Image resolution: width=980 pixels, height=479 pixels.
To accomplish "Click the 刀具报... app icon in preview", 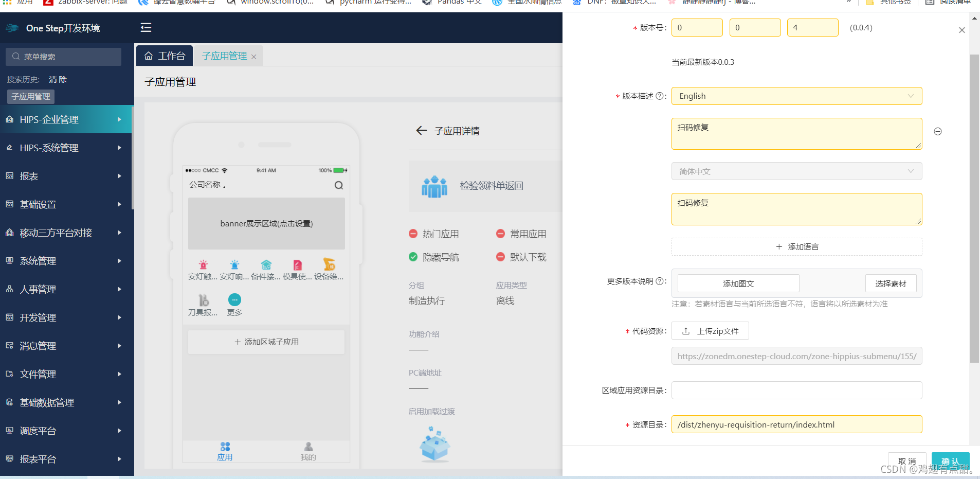I will pyautogui.click(x=204, y=300).
